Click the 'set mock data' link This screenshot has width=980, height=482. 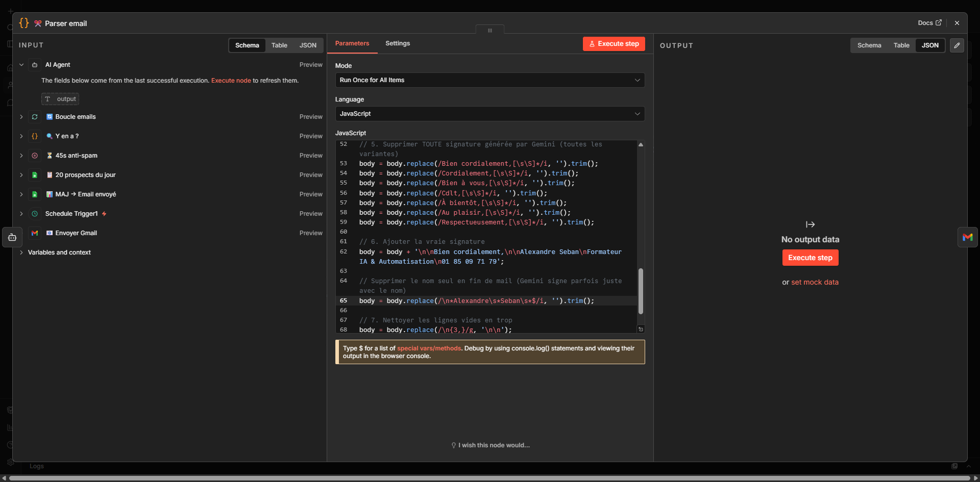(x=815, y=282)
